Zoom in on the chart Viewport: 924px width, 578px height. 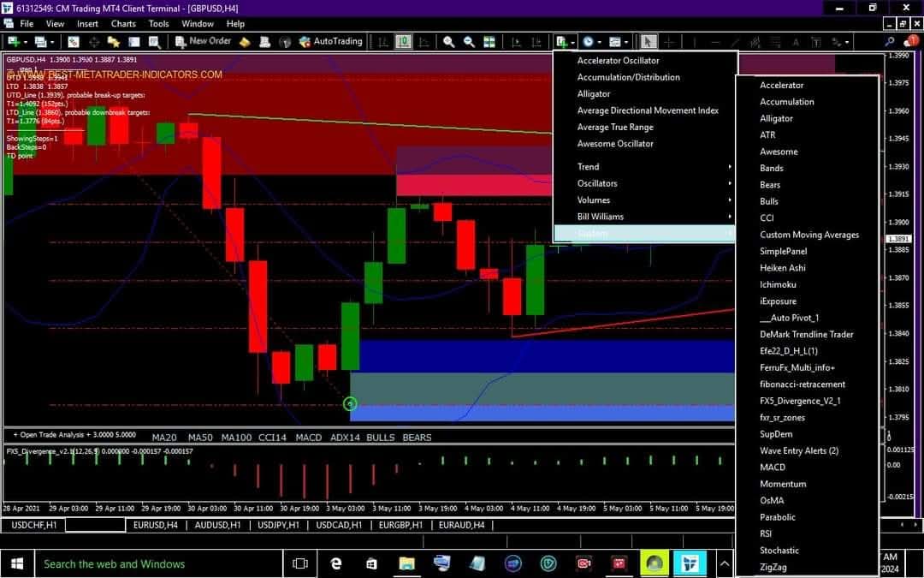[x=449, y=42]
